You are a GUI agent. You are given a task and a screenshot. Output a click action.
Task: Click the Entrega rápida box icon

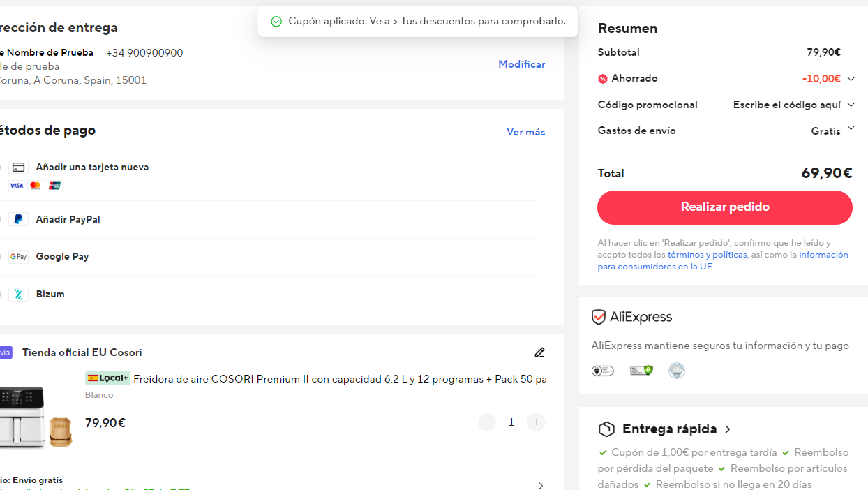(606, 429)
